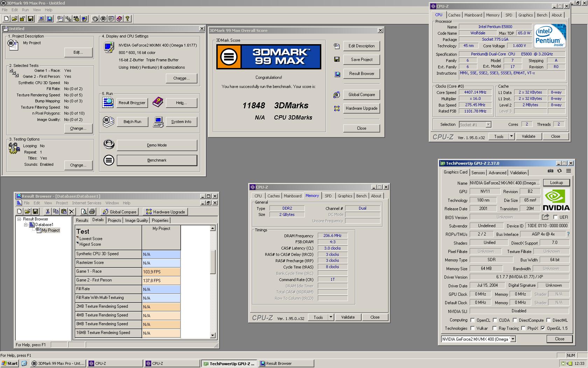Click the Display and CPU settings icon in 3DMark toolbar
The image size is (588, 368).
84,19
